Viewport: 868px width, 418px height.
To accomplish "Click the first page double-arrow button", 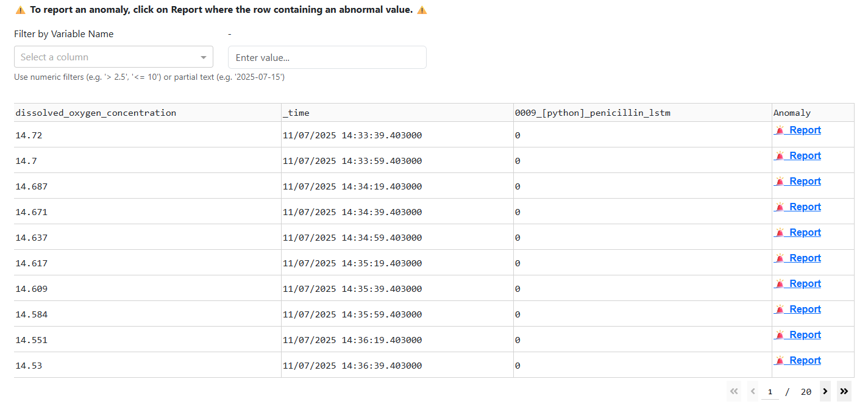I will (734, 391).
